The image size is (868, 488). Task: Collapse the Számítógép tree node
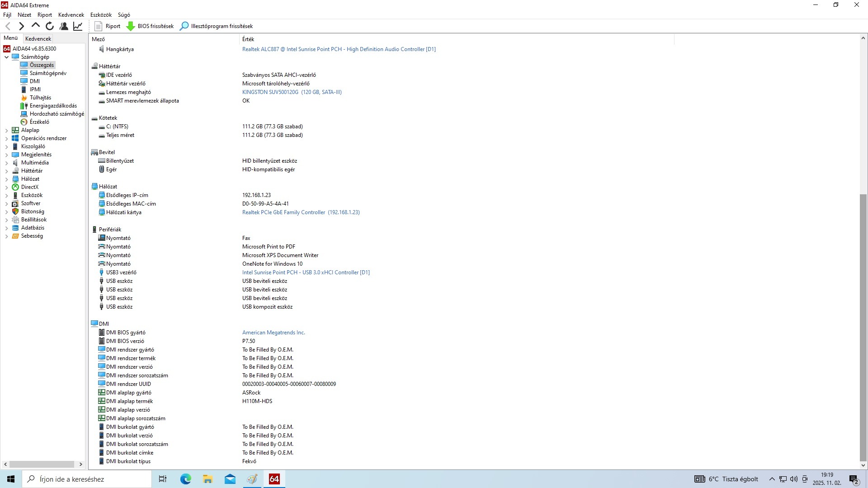tap(6, 57)
